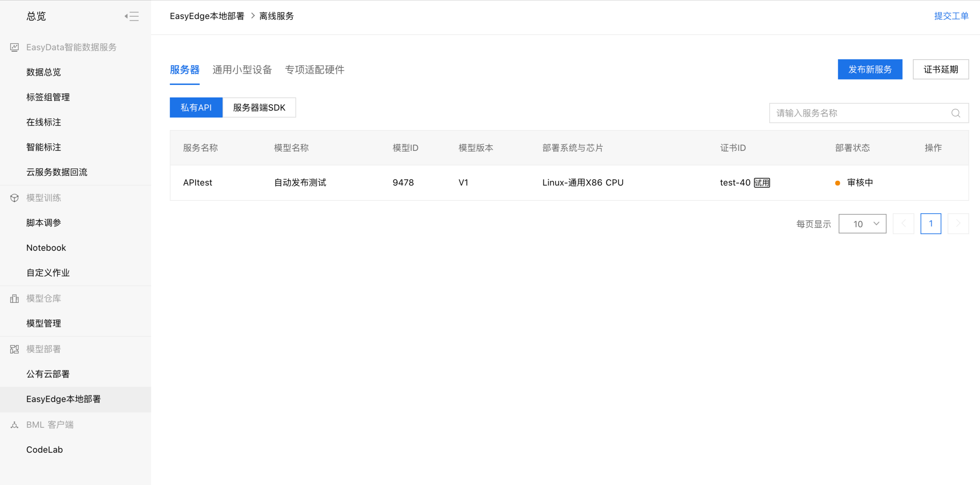Click the 模型部署 deployment icon
The image size is (980, 485).
tap(15, 349)
